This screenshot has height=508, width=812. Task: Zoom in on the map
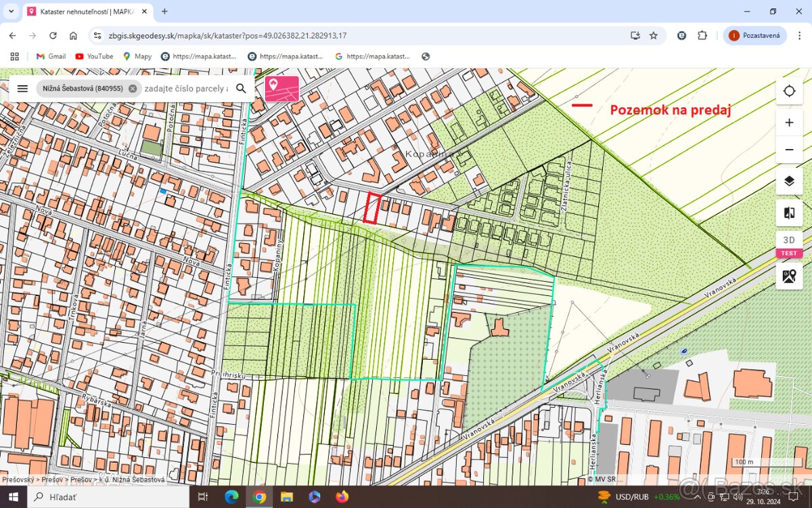[789, 123]
